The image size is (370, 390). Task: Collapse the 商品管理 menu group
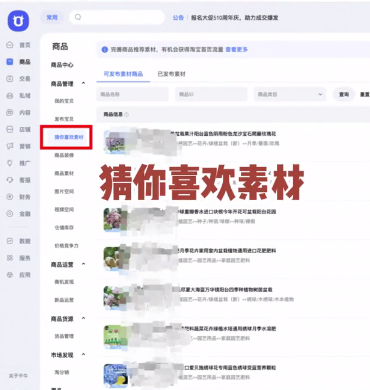coord(83,83)
